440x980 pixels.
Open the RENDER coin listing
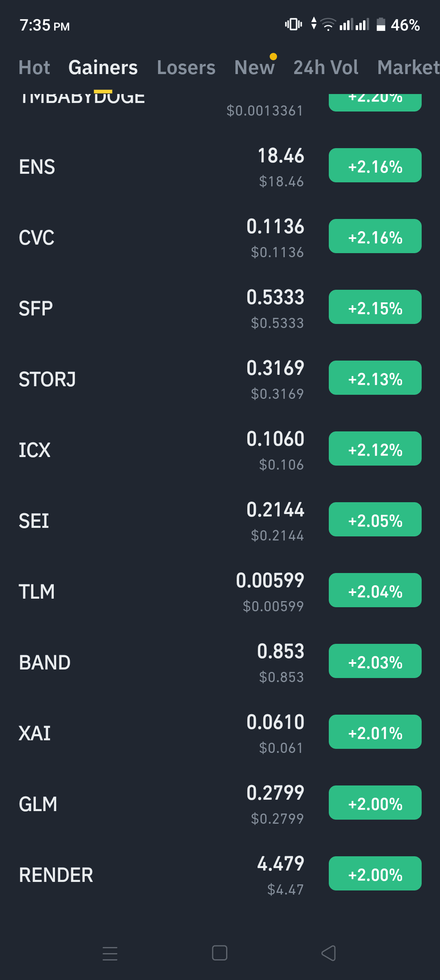click(220, 875)
